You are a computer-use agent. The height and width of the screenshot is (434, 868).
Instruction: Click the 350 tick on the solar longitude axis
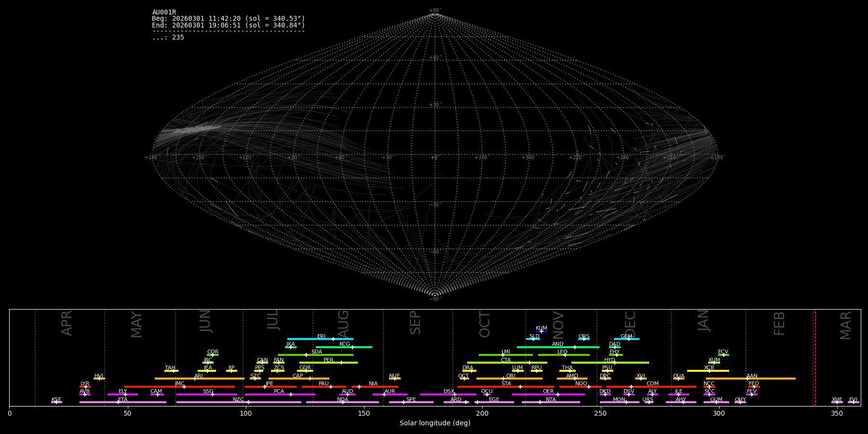click(x=837, y=413)
